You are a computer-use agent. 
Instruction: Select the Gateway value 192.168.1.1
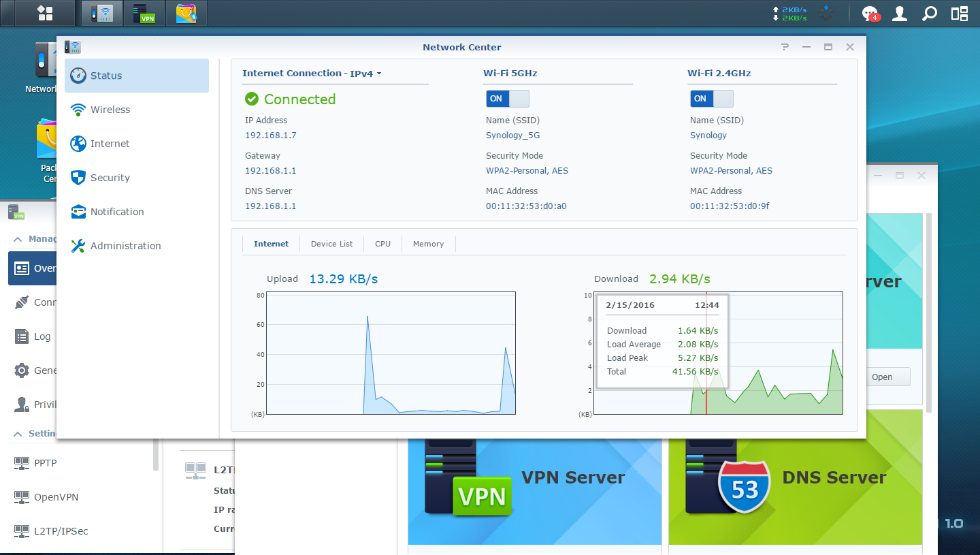click(x=271, y=171)
